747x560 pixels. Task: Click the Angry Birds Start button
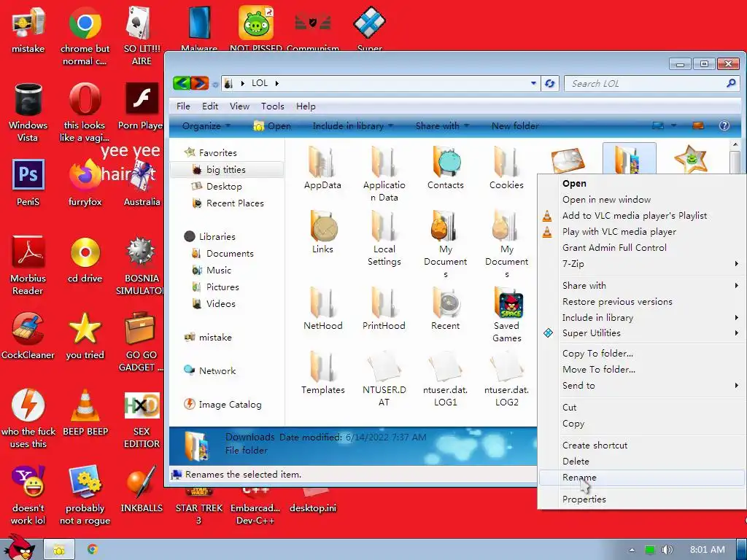pos(19,548)
